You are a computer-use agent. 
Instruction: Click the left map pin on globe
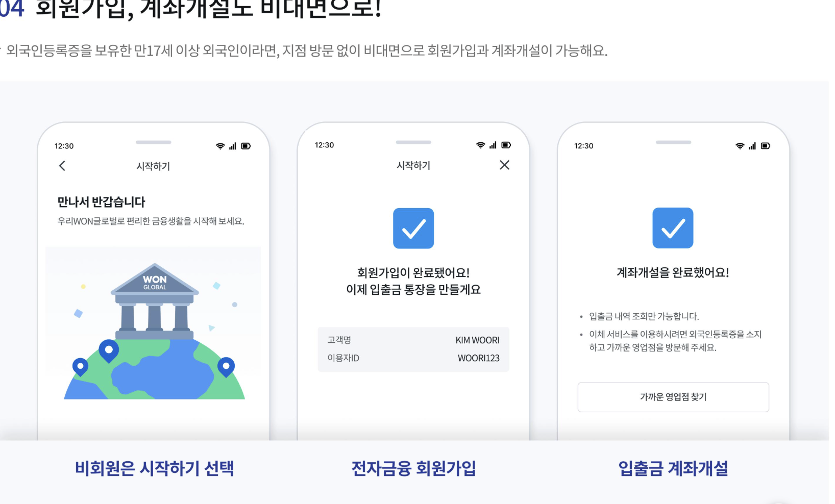80,367
